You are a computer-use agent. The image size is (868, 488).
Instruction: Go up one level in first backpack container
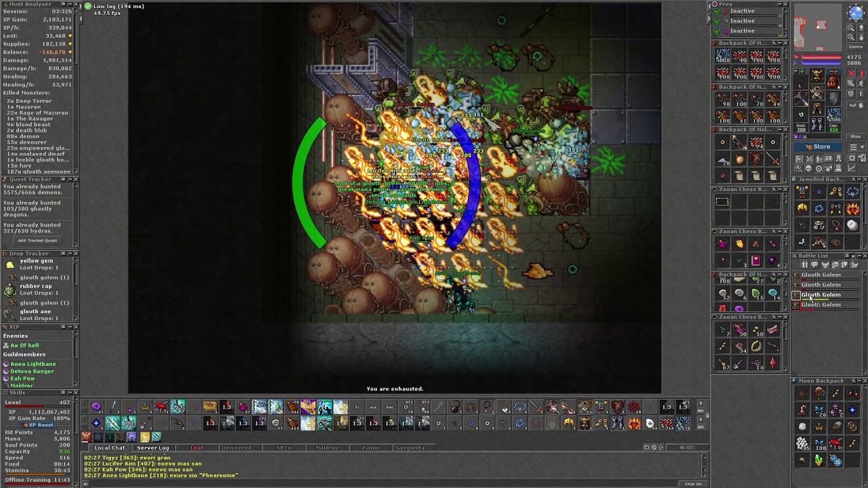tap(774, 43)
